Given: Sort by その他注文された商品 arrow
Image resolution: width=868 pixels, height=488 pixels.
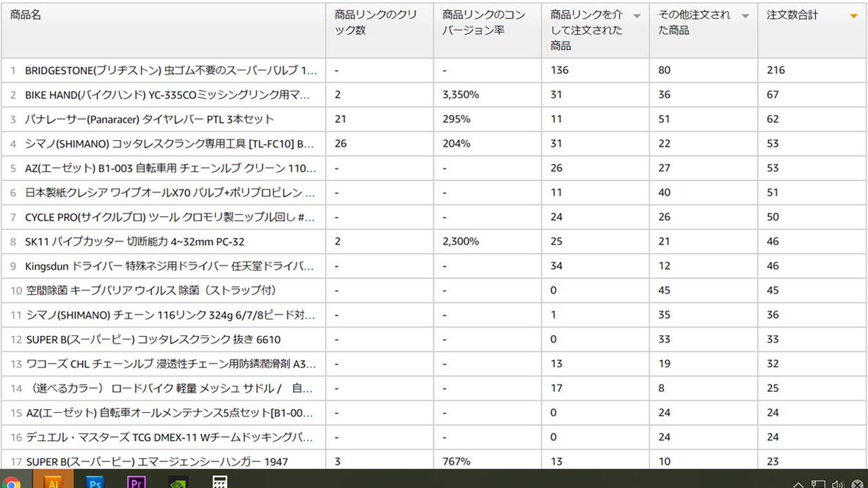Looking at the screenshot, I should pos(745,15).
